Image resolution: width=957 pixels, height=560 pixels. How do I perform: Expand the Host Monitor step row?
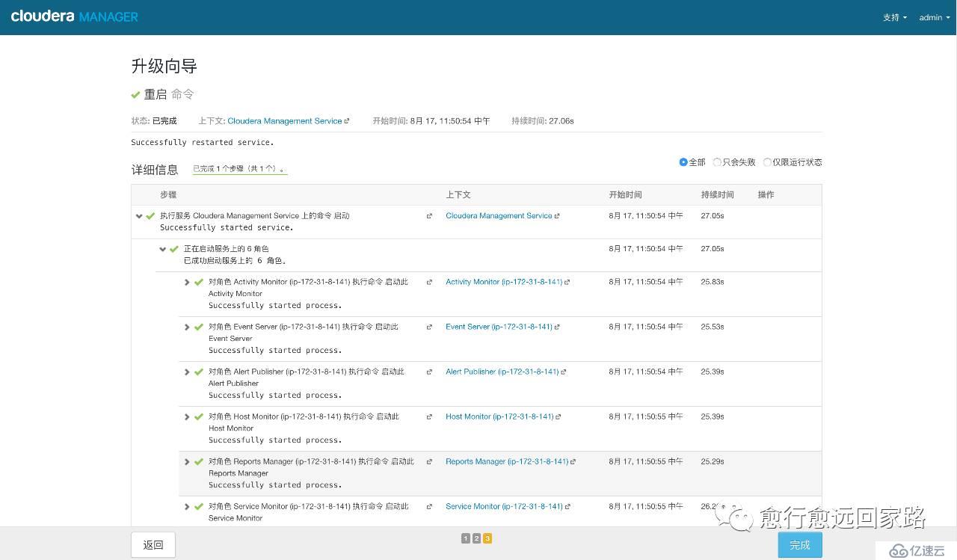tap(187, 416)
